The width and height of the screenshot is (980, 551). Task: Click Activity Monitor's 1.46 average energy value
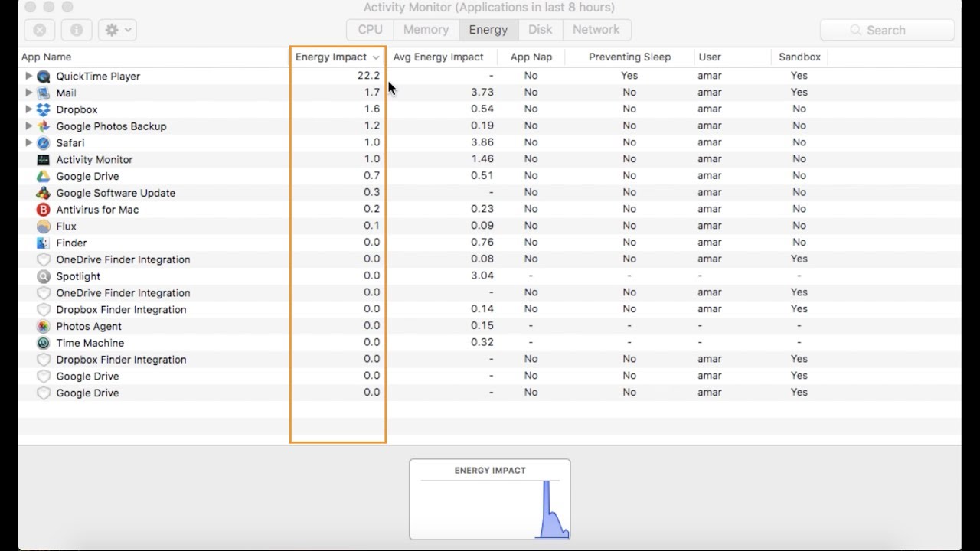pos(482,159)
